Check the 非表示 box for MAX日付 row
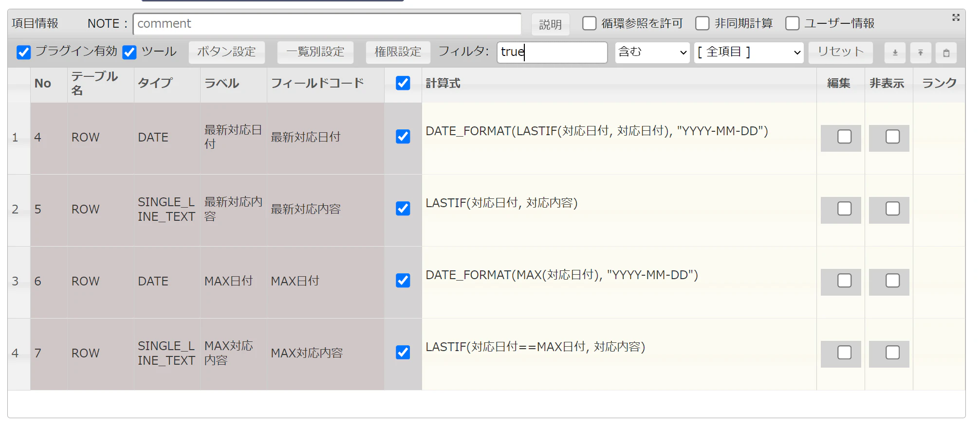 click(893, 281)
